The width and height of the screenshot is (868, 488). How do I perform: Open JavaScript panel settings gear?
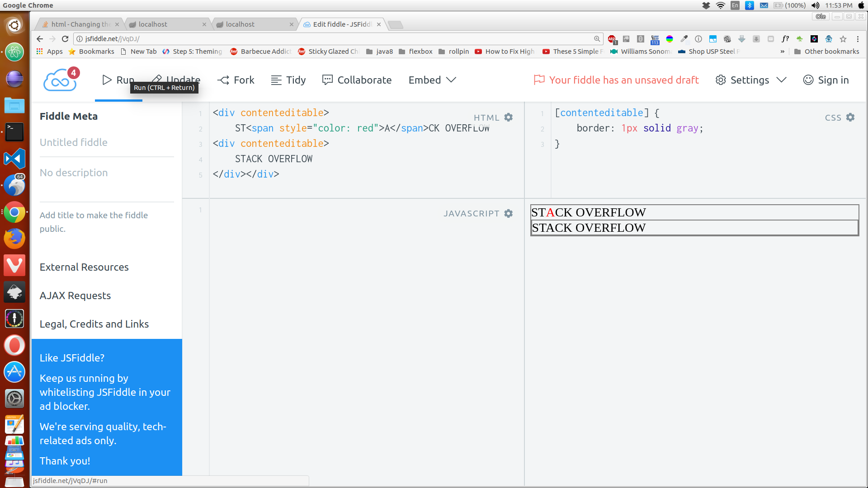pos(509,213)
